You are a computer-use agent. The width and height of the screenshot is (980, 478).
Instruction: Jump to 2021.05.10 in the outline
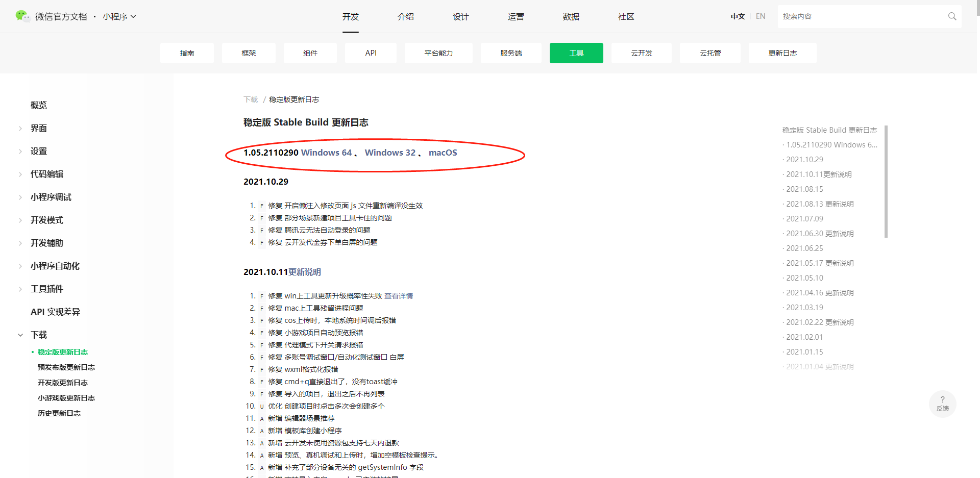(x=804, y=278)
